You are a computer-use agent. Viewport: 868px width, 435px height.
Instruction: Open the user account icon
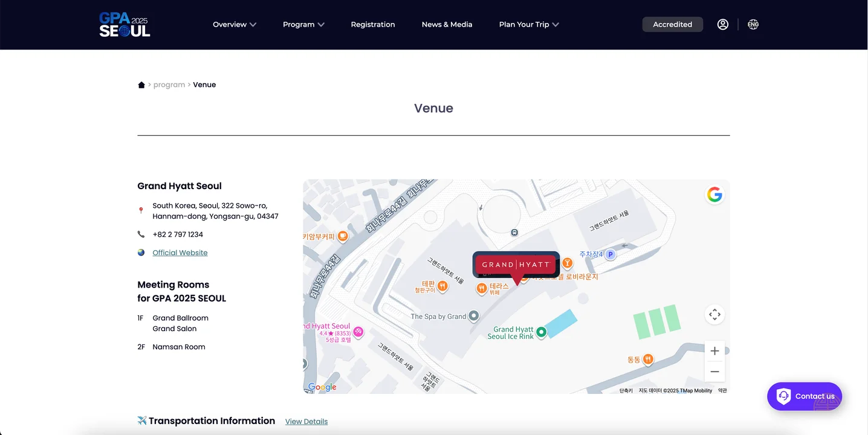[x=723, y=24]
